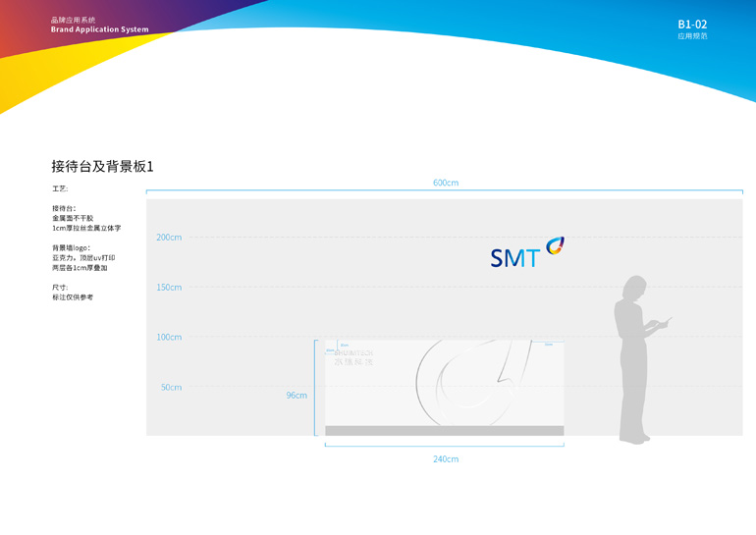Click the '接待台:' label
Screen dimensions: 756x535
pyautogui.click(x=64, y=208)
